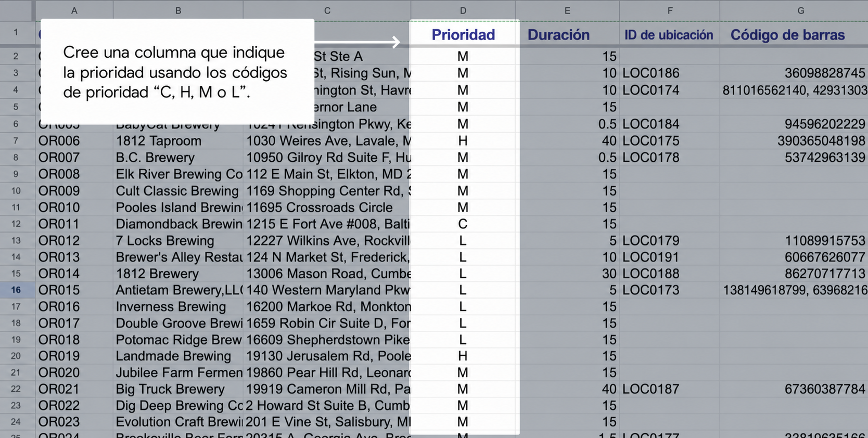
Task: Select the Elk River Brewing Co cell
Action: click(x=178, y=174)
